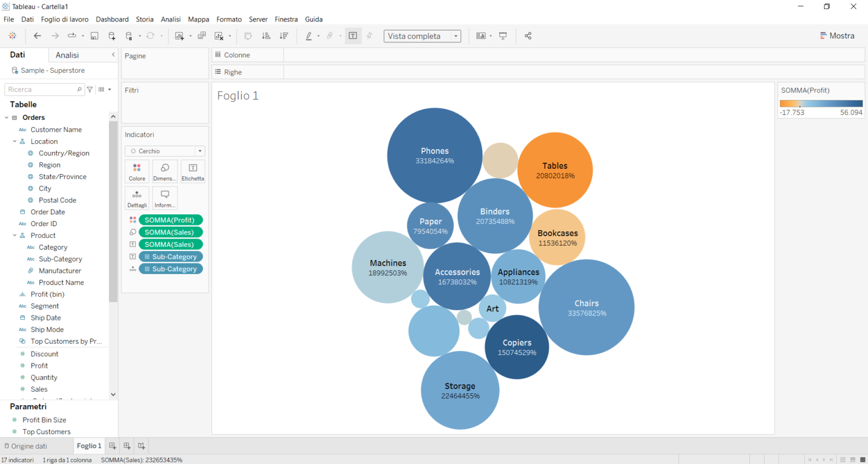Click the Dimensioni shelf icon
Image resolution: width=868 pixels, height=464 pixels.
pos(164,171)
